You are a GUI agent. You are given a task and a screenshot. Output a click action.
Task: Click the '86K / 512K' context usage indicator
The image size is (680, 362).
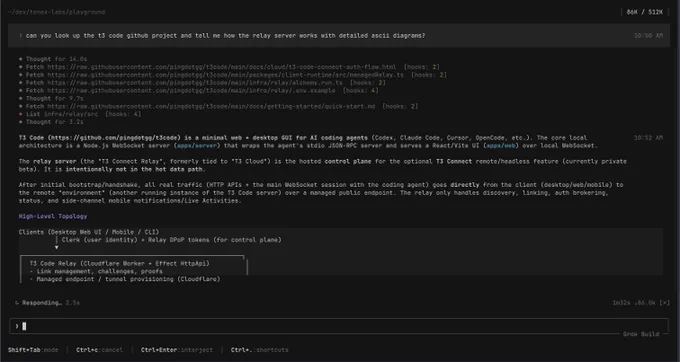pos(645,12)
